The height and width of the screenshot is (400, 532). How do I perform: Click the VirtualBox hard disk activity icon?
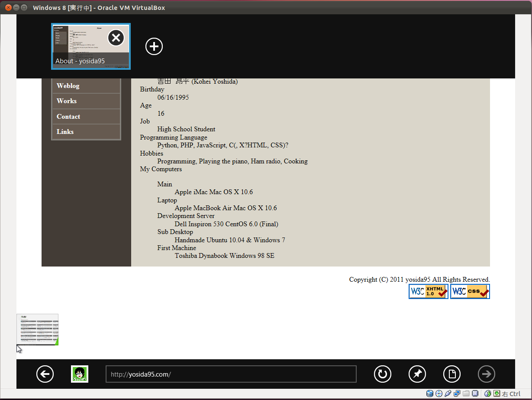429,393
